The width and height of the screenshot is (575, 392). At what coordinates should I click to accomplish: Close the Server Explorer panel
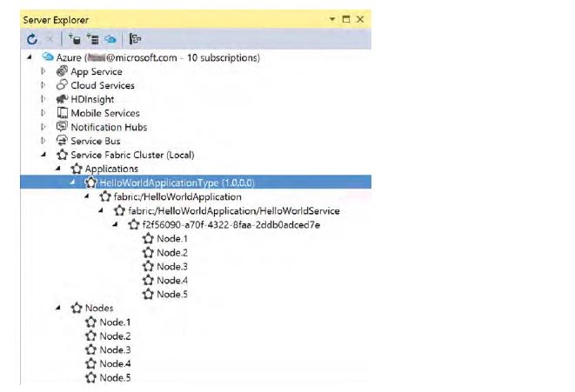(x=360, y=19)
